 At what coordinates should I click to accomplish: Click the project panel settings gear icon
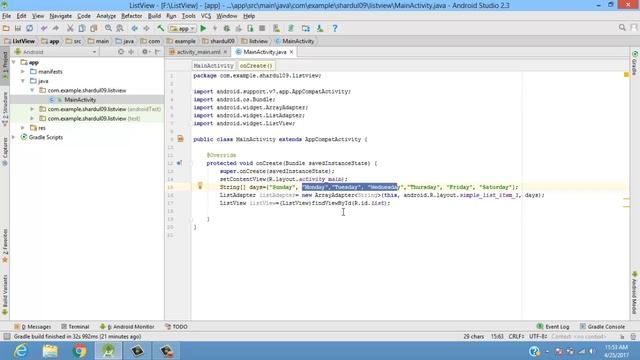[145, 52]
